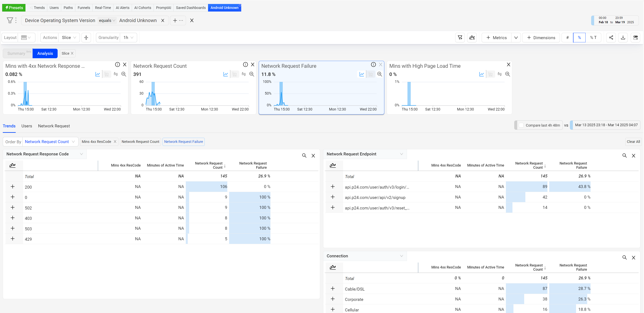The image size is (644, 313).
Task: Select the Network Request sub-tab
Action: pos(54,126)
